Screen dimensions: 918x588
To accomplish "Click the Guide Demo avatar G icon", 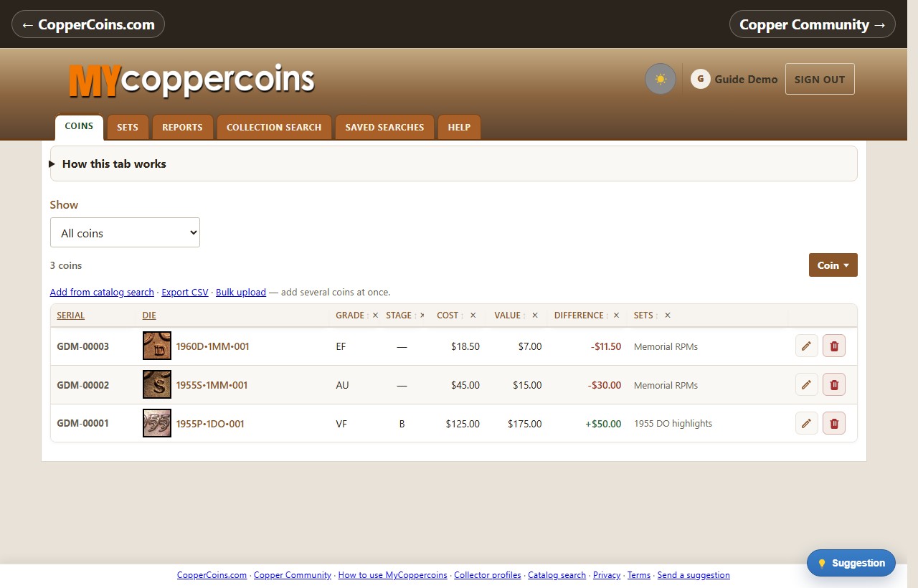I will 700,79.
